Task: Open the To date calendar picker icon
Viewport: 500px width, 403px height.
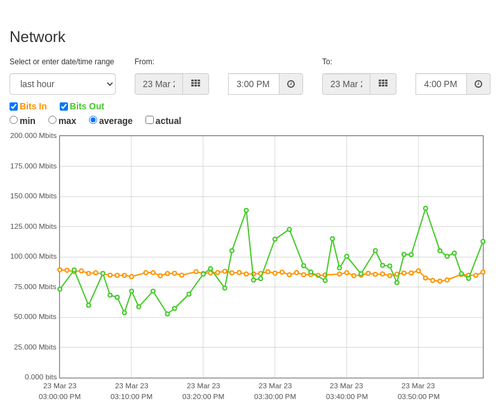Action: (x=383, y=84)
